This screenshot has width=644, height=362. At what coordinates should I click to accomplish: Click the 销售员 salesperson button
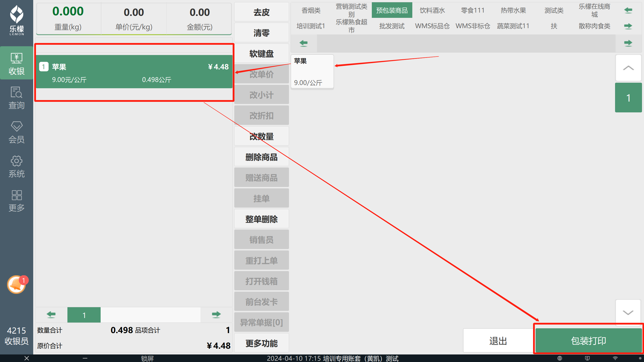[262, 240]
